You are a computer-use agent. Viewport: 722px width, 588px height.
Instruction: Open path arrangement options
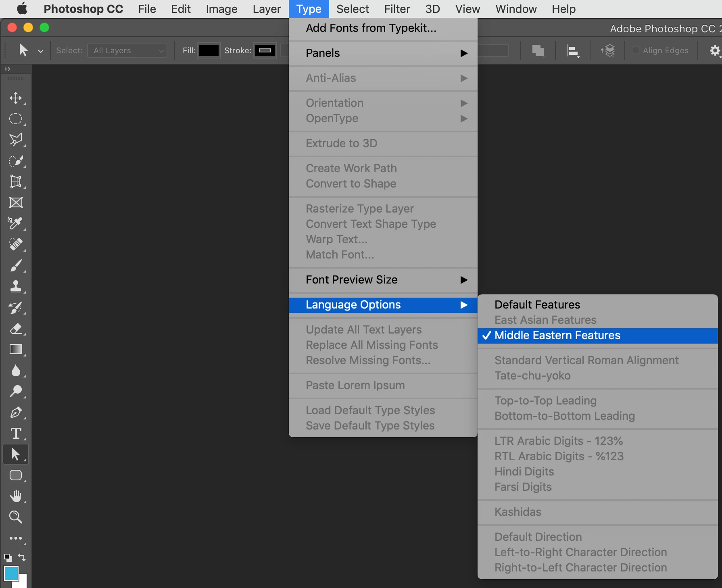pos(607,51)
